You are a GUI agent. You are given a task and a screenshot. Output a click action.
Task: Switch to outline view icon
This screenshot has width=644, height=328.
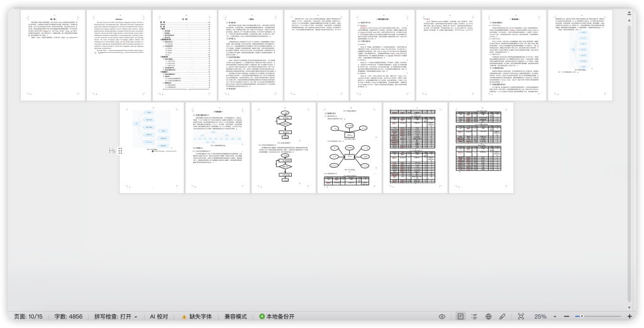coord(474,317)
